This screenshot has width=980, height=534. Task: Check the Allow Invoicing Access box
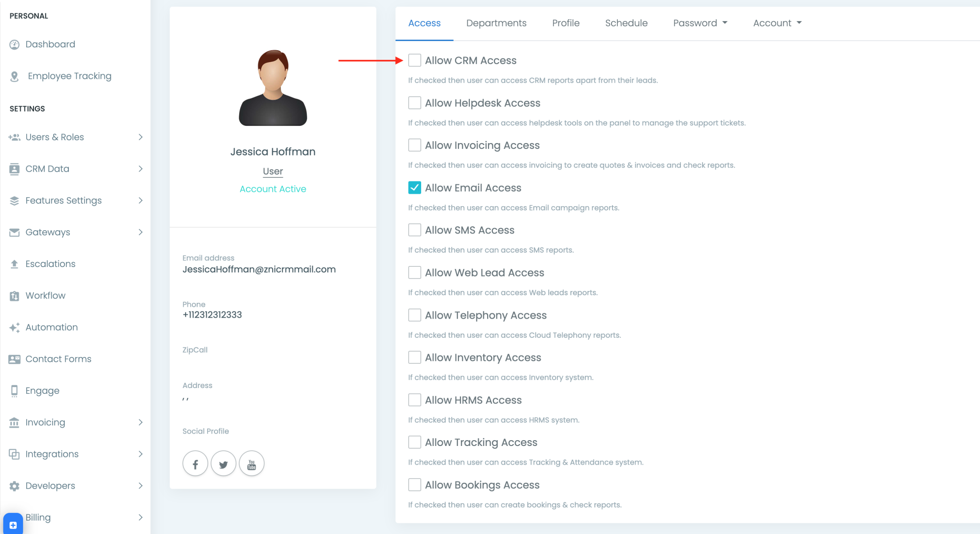(x=414, y=145)
